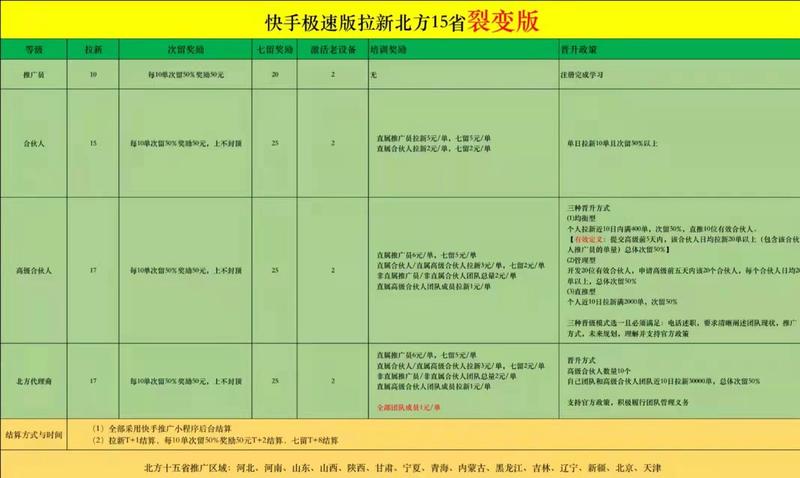Click 拉新 value 17 in 高级合伙人 row
The height and width of the screenshot is (478, 800).
pyautogui.click(x=93, y=270)
